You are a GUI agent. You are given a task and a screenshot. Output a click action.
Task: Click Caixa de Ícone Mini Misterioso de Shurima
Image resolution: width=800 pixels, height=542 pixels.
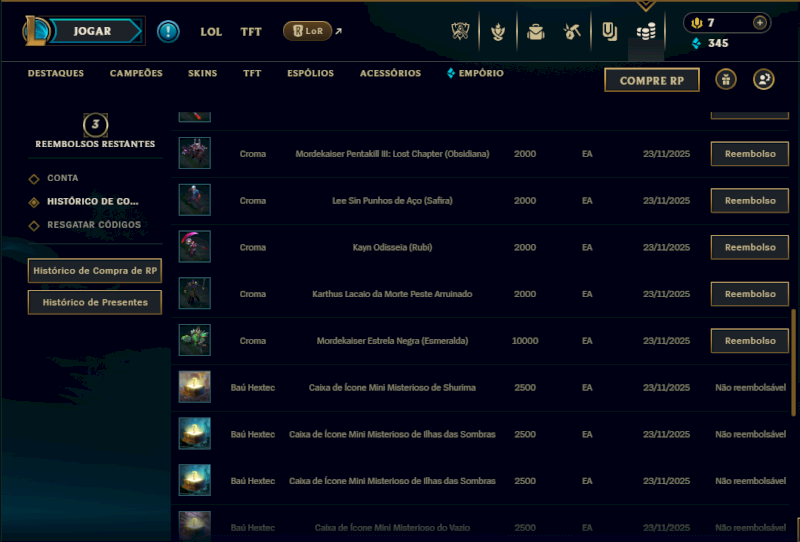392,388
